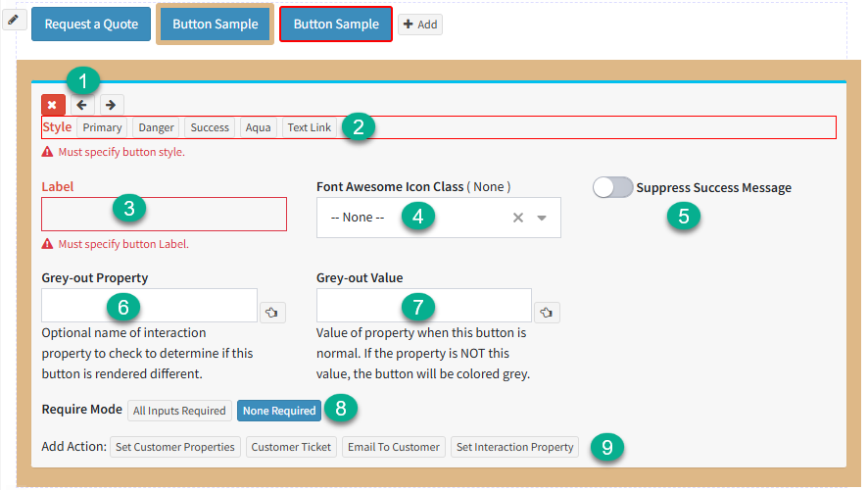This screenshot has width=868, height=490.
Task: Click the Label input field
Action: tap(164, 215)
